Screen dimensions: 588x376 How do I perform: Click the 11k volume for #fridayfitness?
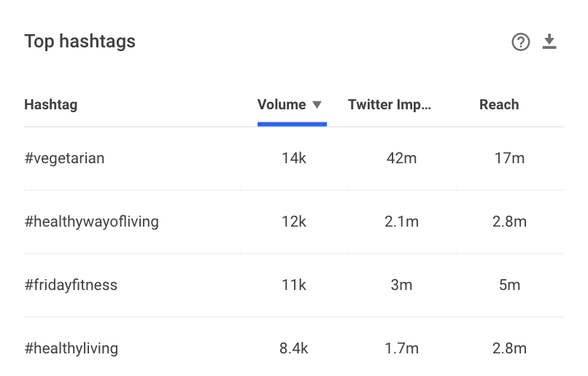[x=293, y=285]
